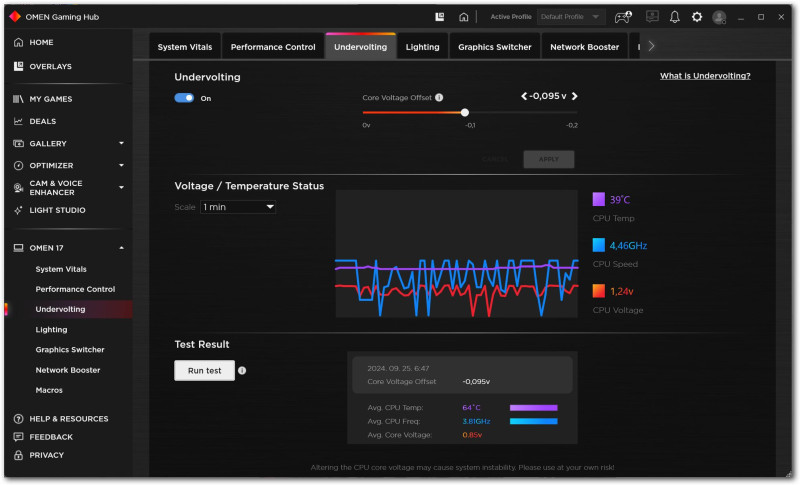Select Network Booster under OMEN 17
The width and height of the screenshot is (800, 485).
click(x=67, y=370)
